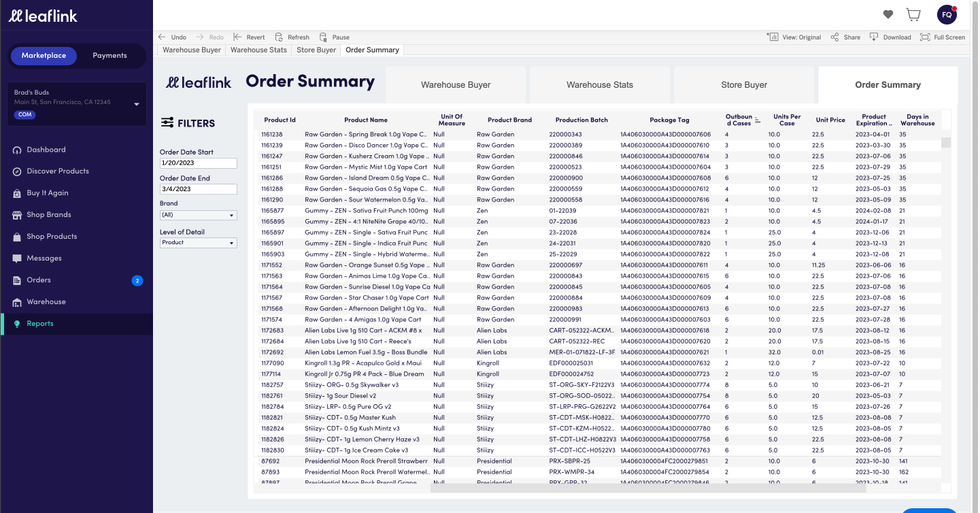Click the Shop Products bag icon
The height and width of the screenshot is (513, 980).
[17, 237]
